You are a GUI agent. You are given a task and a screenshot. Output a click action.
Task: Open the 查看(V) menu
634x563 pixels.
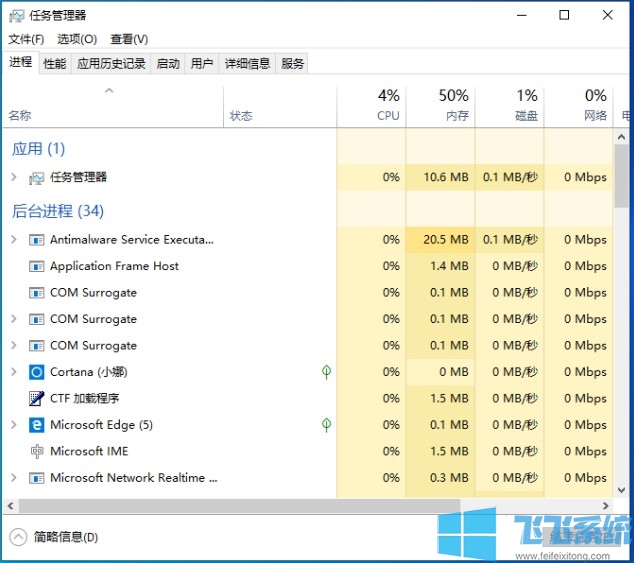129,39
